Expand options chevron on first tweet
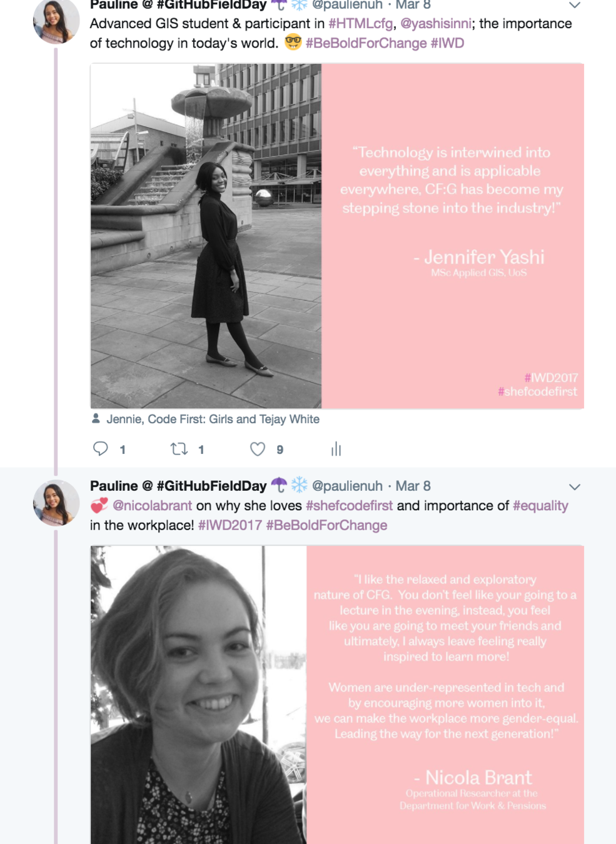616x844 pixels. coord(574,5)
